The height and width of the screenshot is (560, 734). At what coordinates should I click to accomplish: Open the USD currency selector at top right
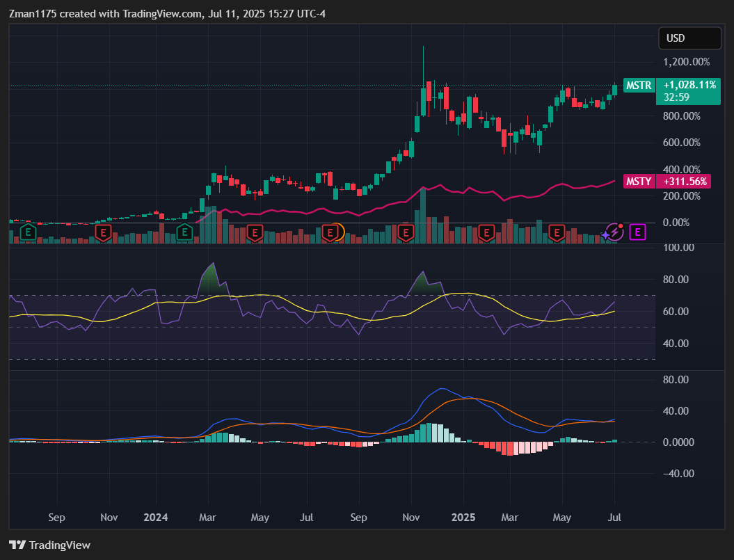(x=689, y=38)
